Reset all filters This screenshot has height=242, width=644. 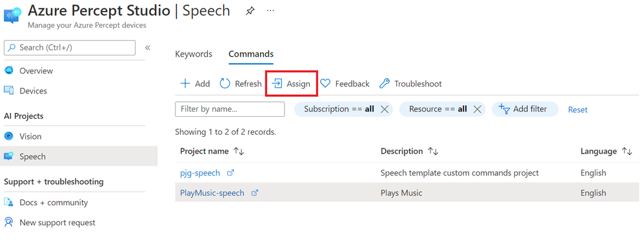click(x=578, y=110)
